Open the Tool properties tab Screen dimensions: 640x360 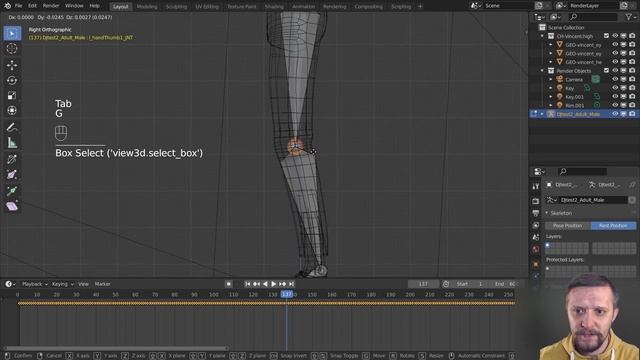point(536,187)
